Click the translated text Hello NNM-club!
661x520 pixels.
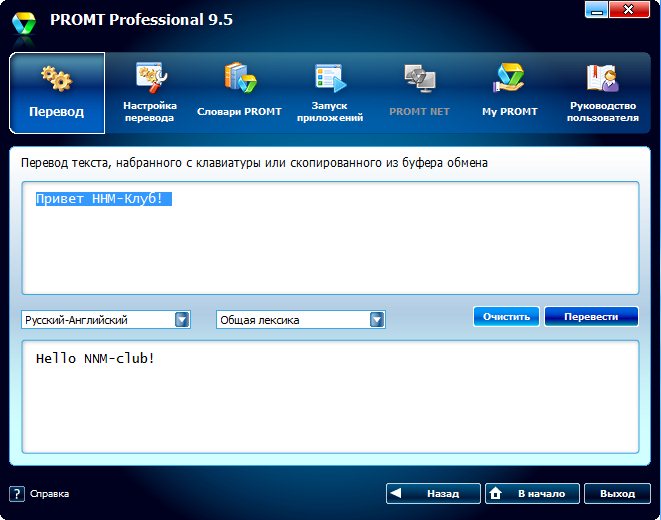pos(95,359)
